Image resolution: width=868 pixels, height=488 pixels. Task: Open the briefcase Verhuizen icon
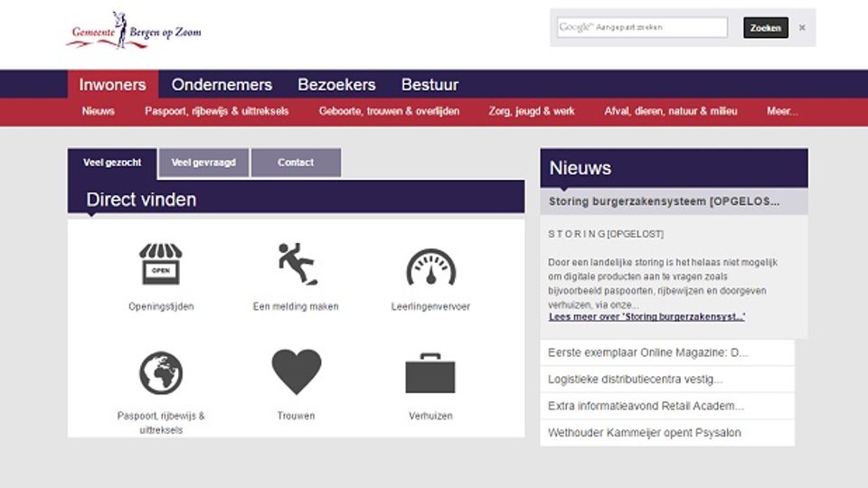pyautogui.click(x=430, y=373)
